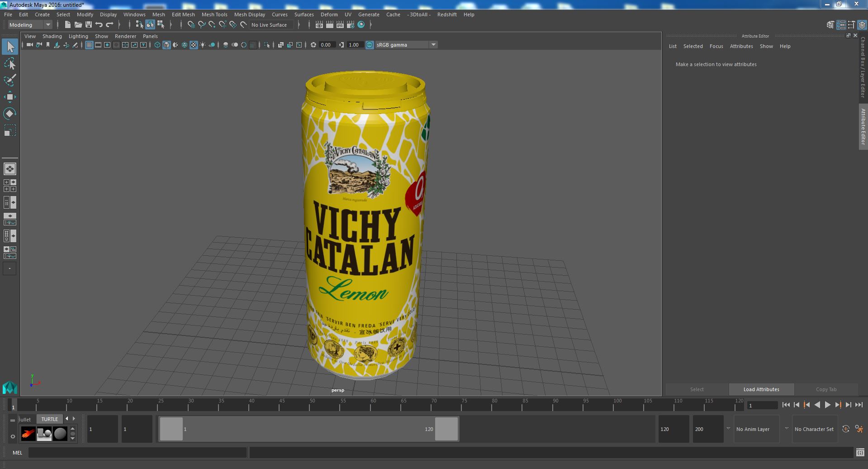868x469 pixels.
Task: Click the range slider left handle
Action: (x=171, y=429)
